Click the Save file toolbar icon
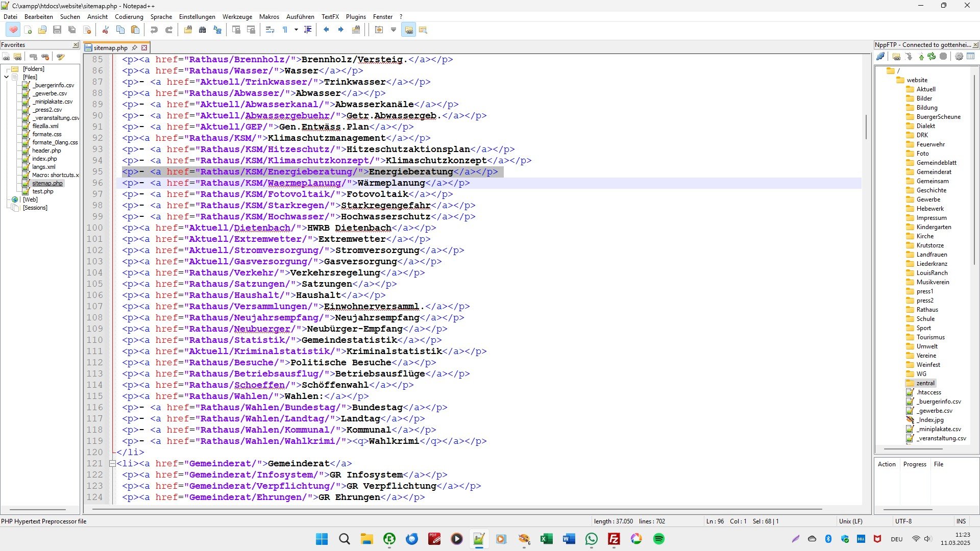980x551 pixels. (57, 30)
